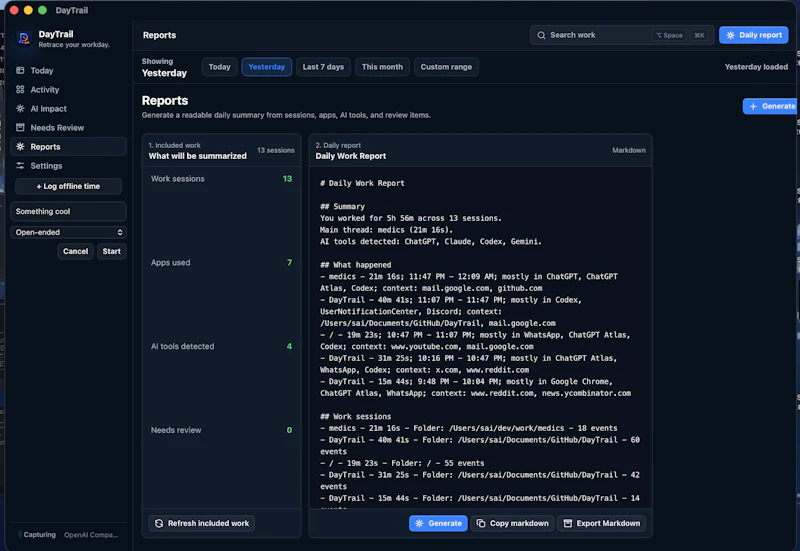Click the OpenAI Compa... status text
This screenshot has width=800, height=551.
(91, 535)
